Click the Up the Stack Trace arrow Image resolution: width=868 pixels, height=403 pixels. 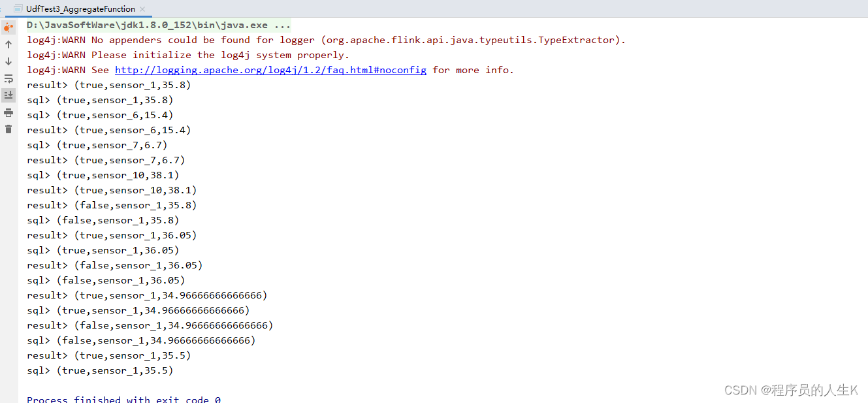[8, 44]
